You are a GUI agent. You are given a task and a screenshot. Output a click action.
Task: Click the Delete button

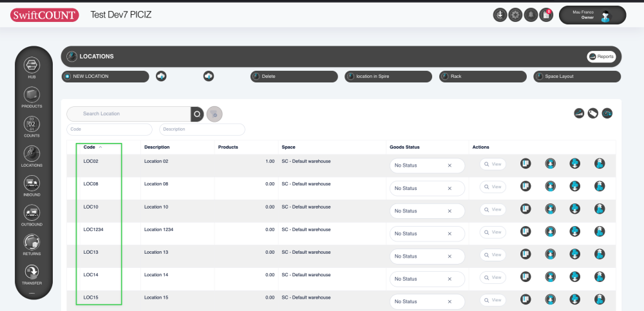click(294, 77)
